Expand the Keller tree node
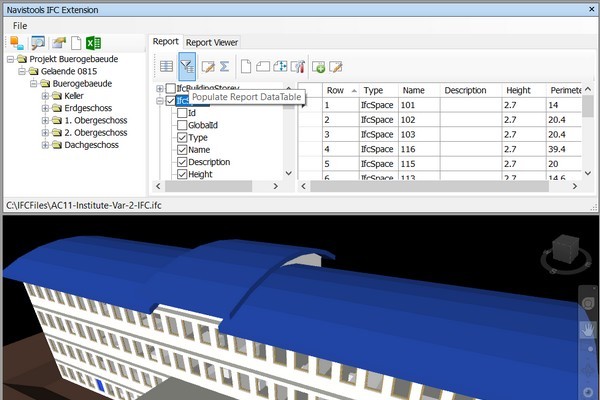The width and height of the screenshot is (600, 400). [x=45, y=96]
